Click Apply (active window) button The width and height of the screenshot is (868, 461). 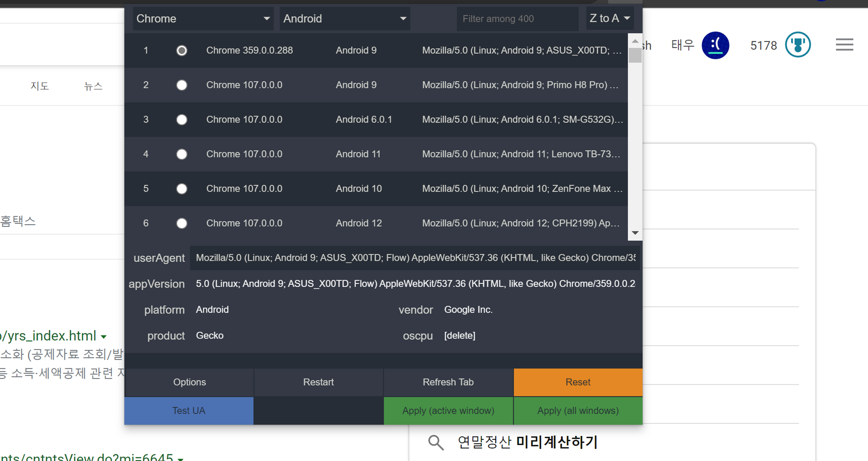[x=448, y=410]
